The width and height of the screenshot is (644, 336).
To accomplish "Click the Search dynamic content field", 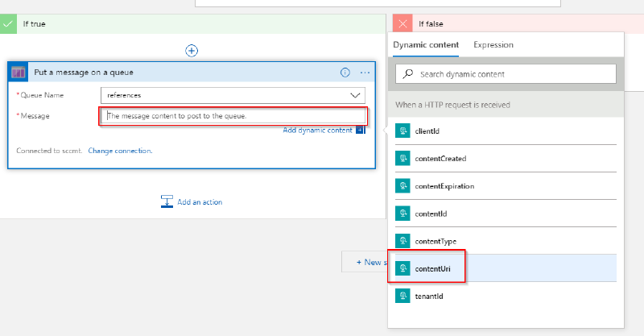I will pyautogui.click(x=506, y=74).
